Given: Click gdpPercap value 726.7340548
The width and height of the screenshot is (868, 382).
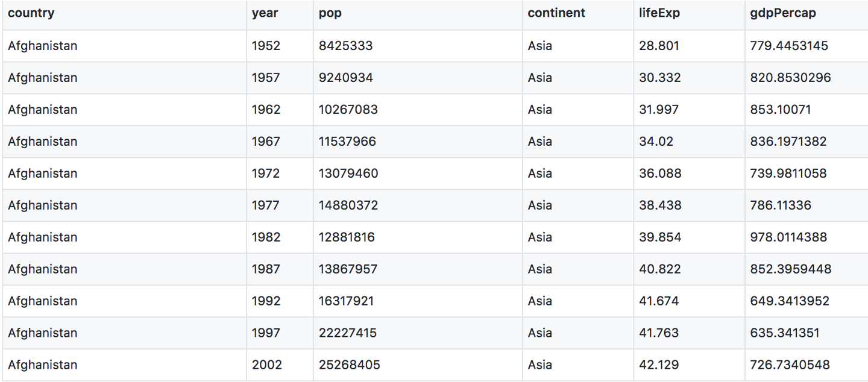Looking at the screenshot, I should [790, 365].
